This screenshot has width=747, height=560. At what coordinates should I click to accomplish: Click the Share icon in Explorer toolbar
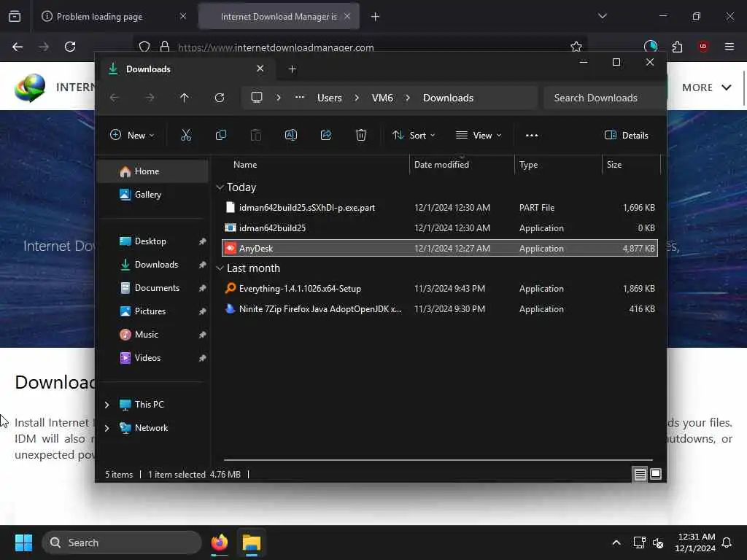[326, 135]
